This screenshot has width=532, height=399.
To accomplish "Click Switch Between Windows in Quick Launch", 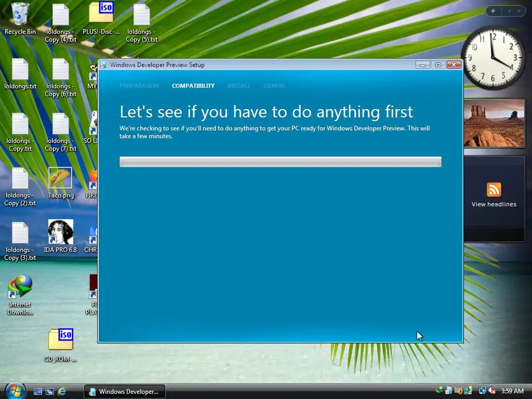I will coord(49,391).
